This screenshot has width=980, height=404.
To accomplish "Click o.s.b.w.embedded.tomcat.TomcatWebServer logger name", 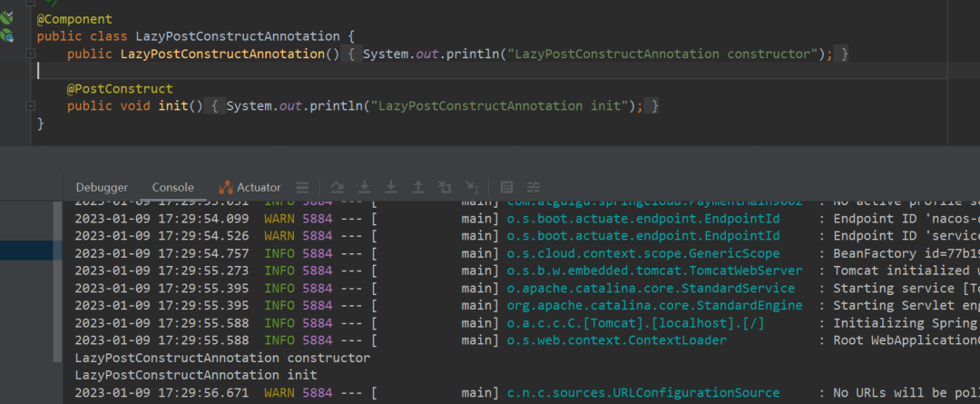I will tap(654, 271).
